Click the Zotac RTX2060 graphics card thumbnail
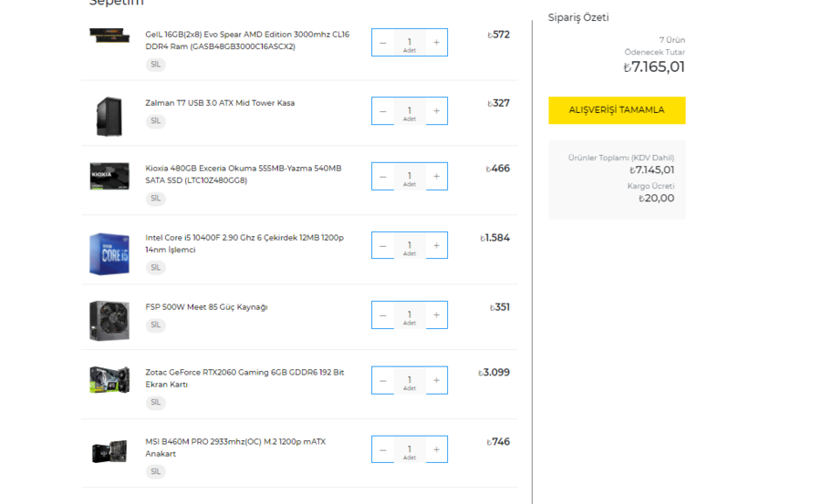Image resolution: width=821 pixels, height=504 pixels. pos(109,380)
